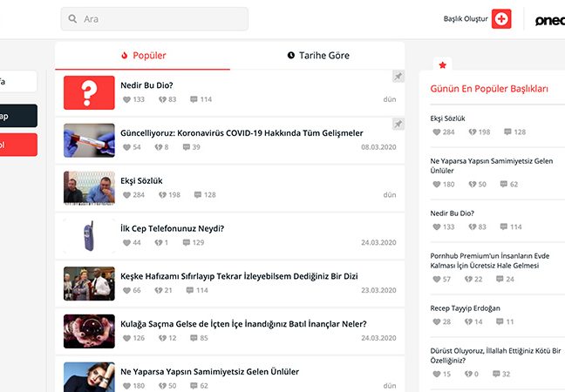Open Keşke Hafızamı Sıfırlayıp Tekrar İzleyebilsem title

(x=239, y=276)
